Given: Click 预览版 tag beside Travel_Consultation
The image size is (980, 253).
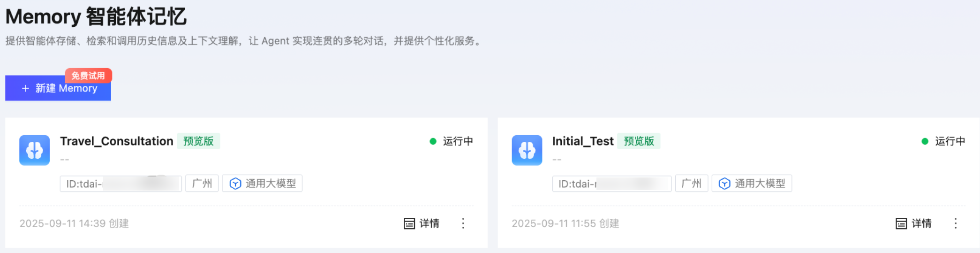Looking at the screenshot, I should coord(198,141).
